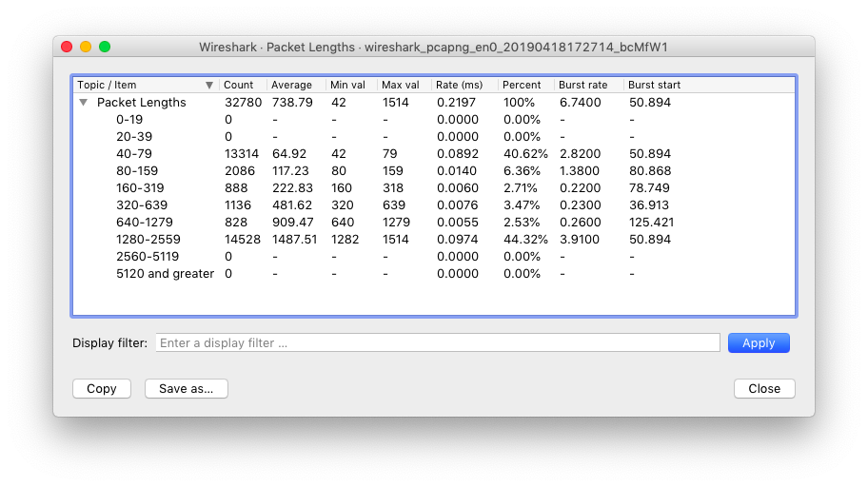Sort by the Rate (ms) column header
This screenshot has width=868, height=487.
(464, 85)
